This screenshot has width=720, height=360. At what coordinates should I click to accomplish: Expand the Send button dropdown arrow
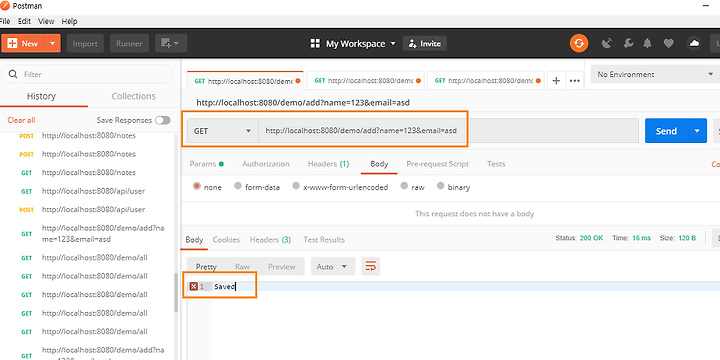[697, 131]
